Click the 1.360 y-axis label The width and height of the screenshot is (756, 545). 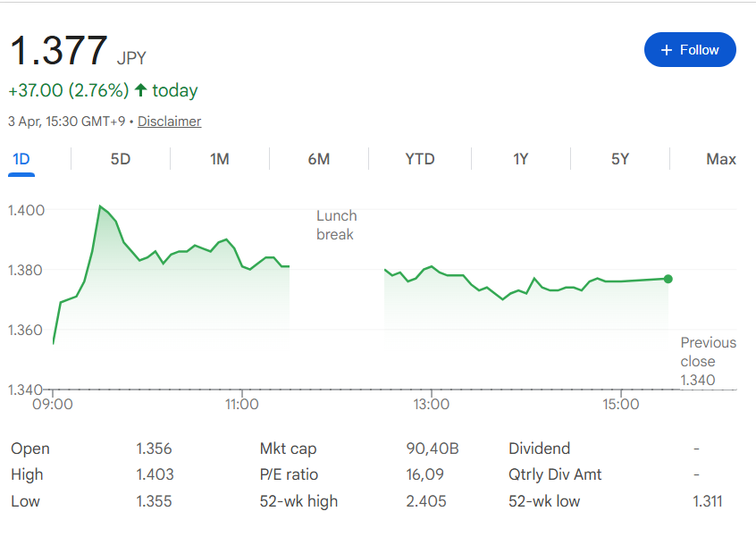pyautogui.click(x=25, y=330)
